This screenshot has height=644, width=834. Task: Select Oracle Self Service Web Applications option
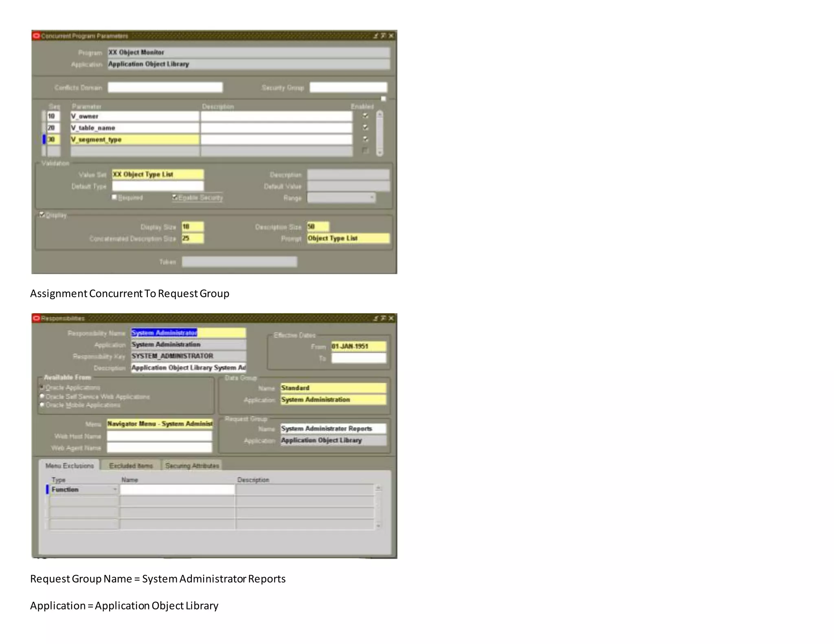42,396
